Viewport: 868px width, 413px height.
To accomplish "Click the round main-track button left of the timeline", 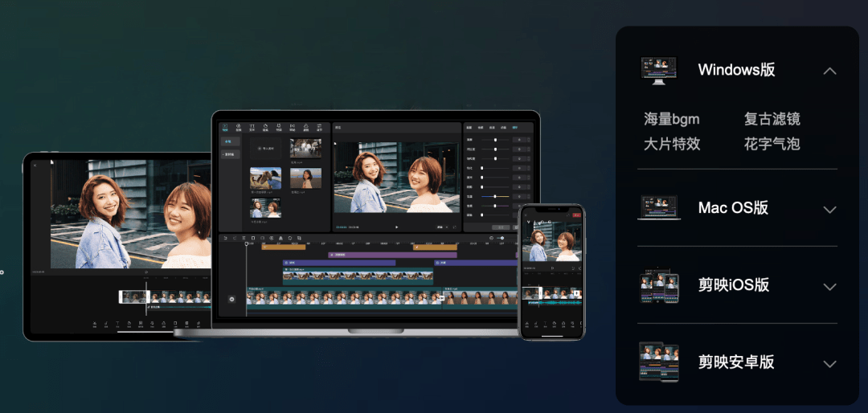I will [231, 298].
